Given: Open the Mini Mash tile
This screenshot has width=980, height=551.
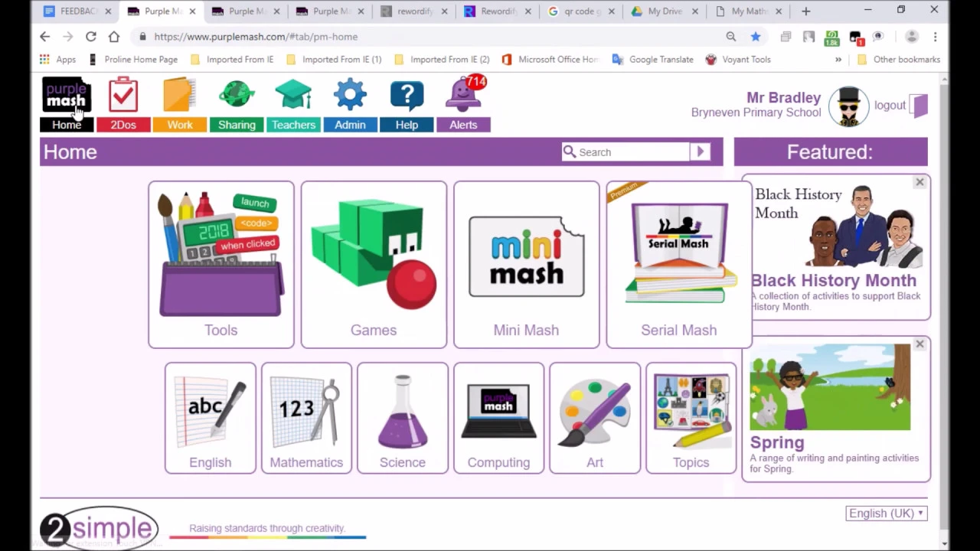Looking at the screenshot, I should 526,265.
